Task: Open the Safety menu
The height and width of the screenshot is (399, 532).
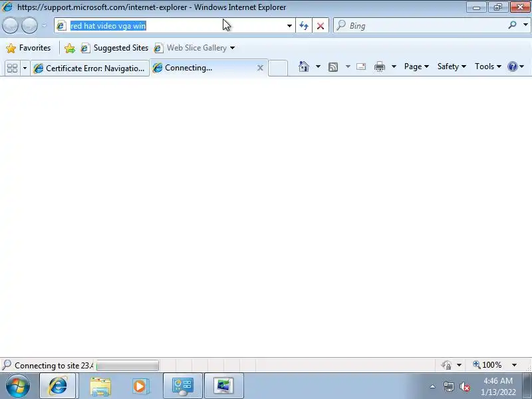Action: [452, 66]
